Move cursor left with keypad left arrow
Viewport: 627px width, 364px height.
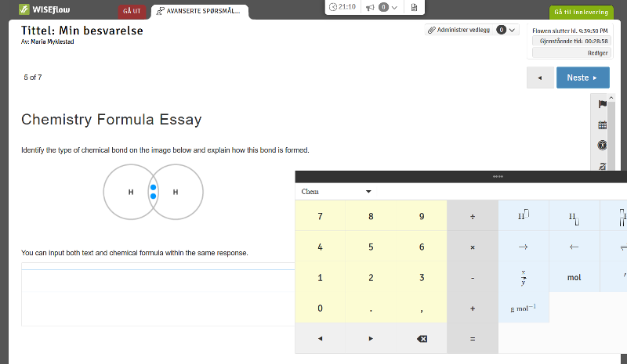pos(320,339)
